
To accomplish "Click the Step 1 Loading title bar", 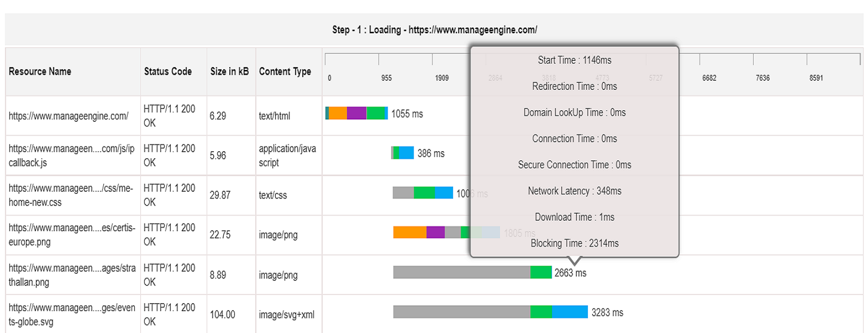I will (x=434, y=30).
